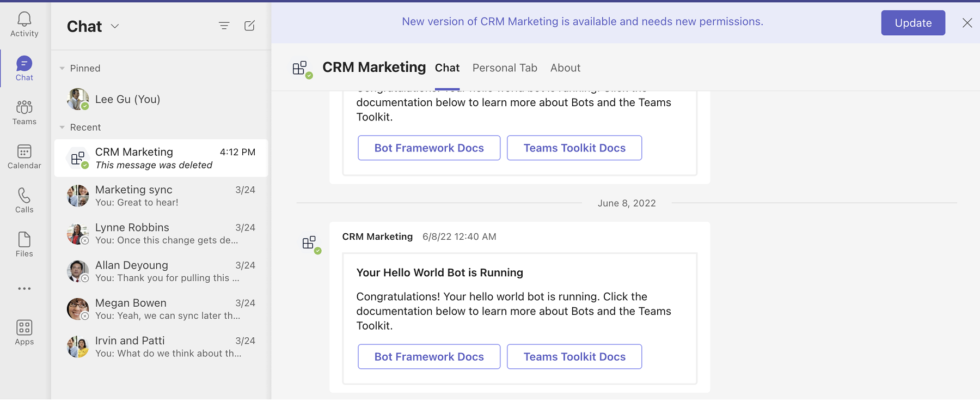Collapse the Pinned section

62,68
